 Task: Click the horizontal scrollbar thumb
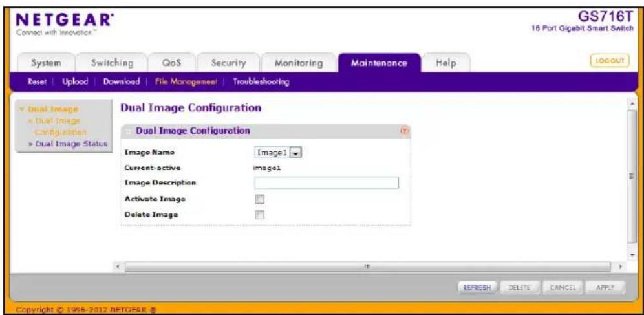[x=367, y=266]
